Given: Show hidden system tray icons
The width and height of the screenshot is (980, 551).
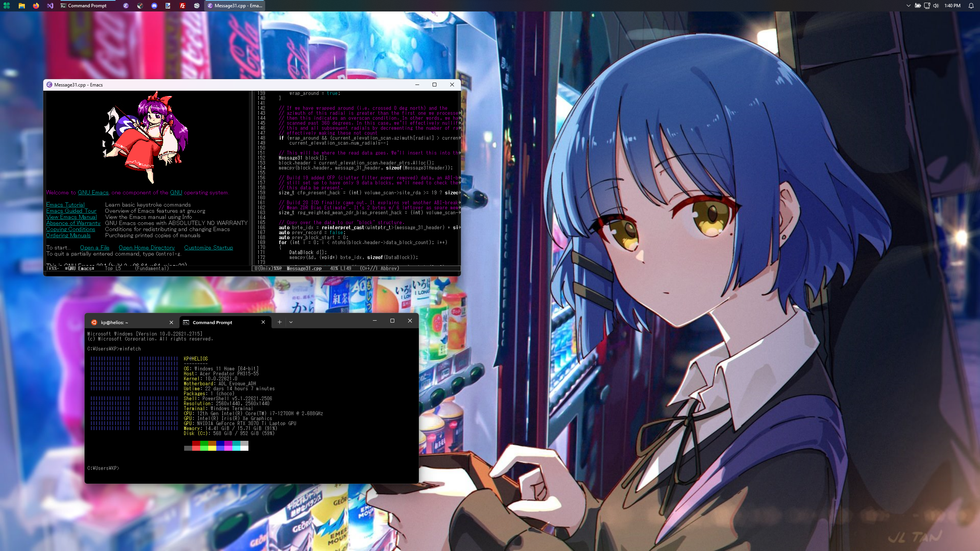Looking at the screenshot, I should 908,6.
